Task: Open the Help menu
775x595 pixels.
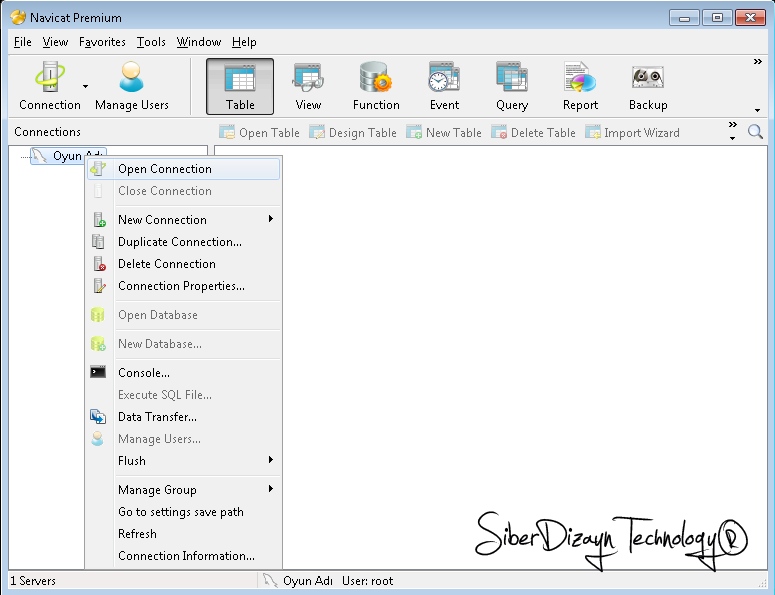Action: point(244,42)
